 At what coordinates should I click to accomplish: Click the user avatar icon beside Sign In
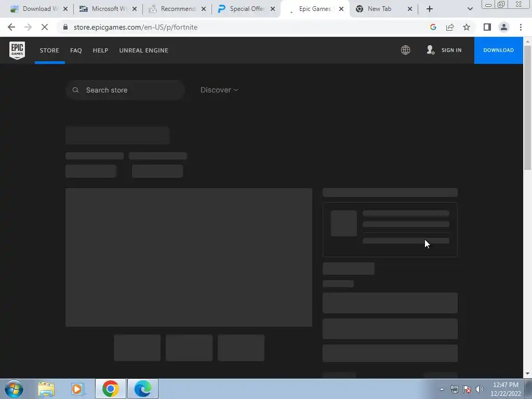[x=430, y=50]
